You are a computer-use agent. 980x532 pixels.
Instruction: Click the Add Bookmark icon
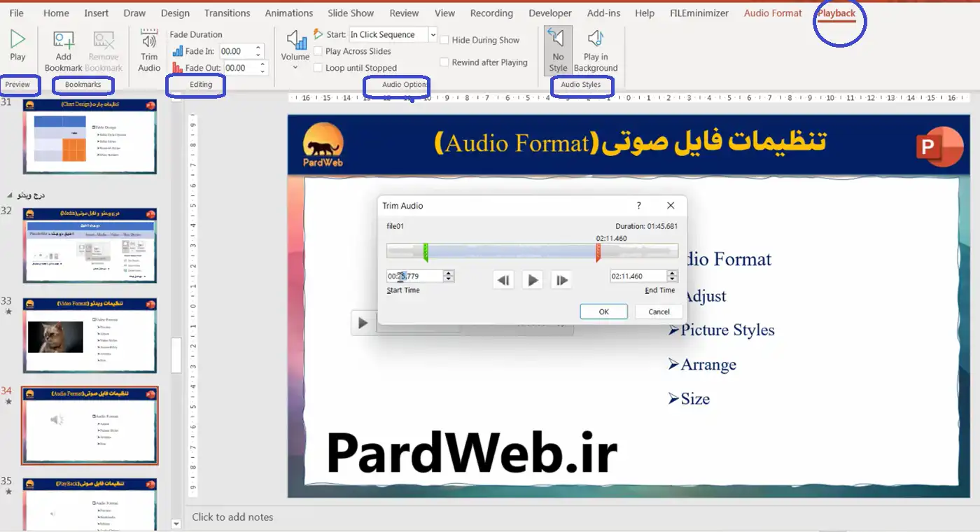click(x=64, y=41)
